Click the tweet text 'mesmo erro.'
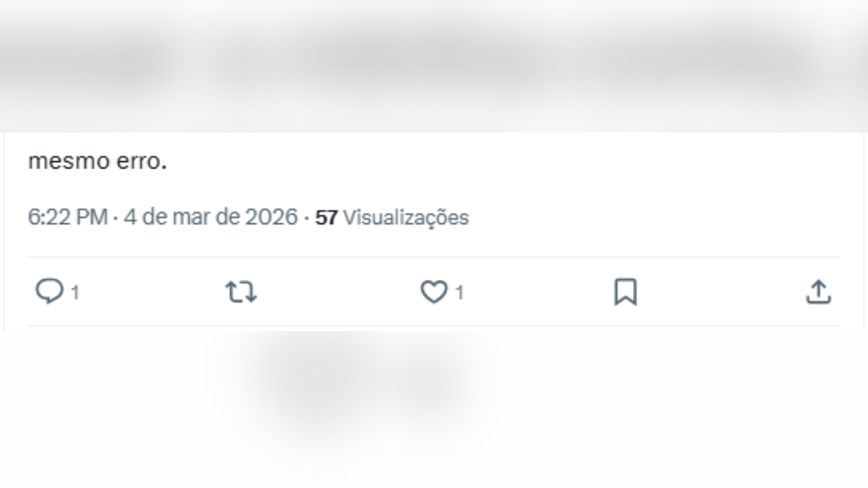Image resolution: width=868 pixels, height=488 pixels. pos(97,161)
